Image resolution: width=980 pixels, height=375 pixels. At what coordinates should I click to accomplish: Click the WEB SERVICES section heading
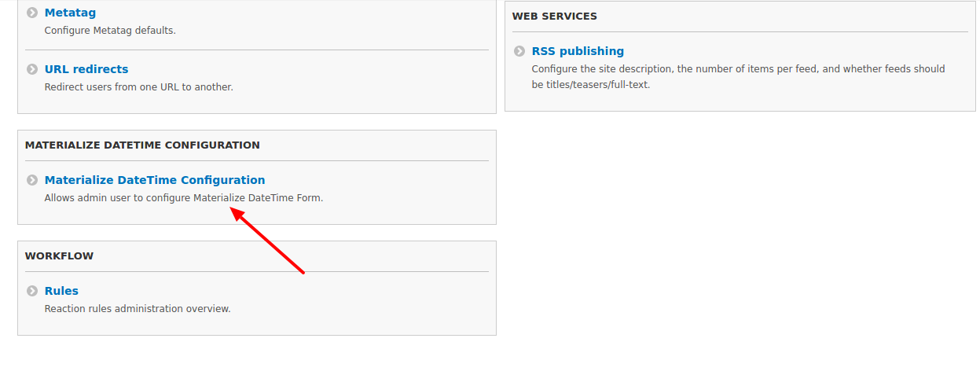coord(555,16)
